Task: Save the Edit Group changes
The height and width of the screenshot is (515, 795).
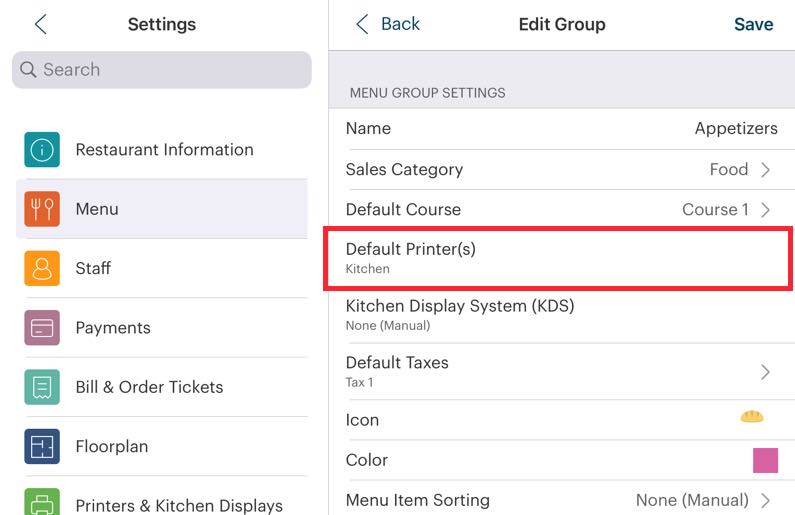Action: click(x=753, y=24)
